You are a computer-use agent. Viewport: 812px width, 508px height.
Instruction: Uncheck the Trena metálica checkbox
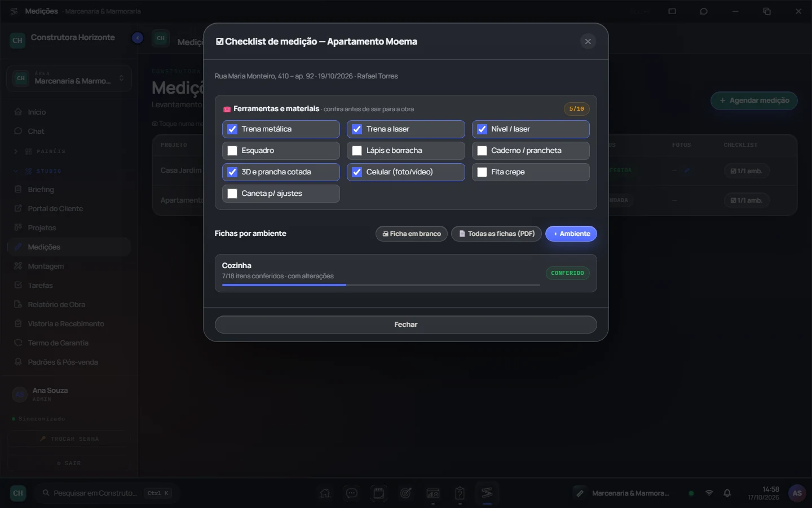pos(232,129)
